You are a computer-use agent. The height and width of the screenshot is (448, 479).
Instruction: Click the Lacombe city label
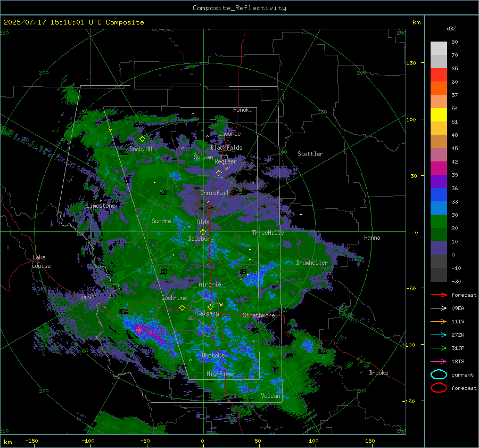pos(229,134)
